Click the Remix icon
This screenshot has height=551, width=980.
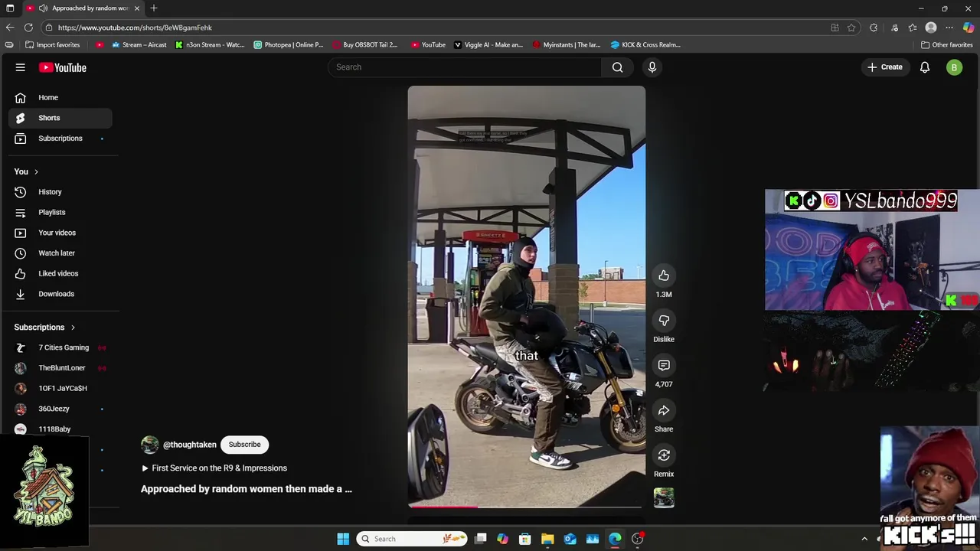[664, 456]
